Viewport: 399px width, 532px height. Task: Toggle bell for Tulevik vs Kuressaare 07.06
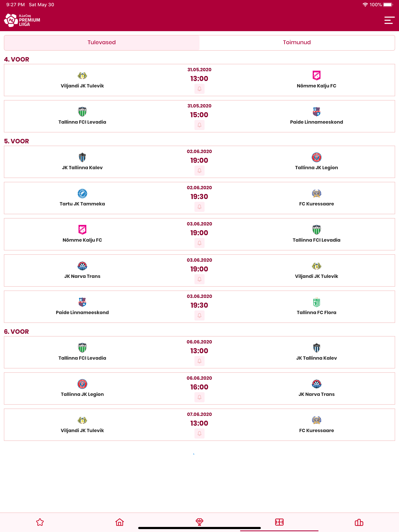pyautogui.click(x=199, y=433)
